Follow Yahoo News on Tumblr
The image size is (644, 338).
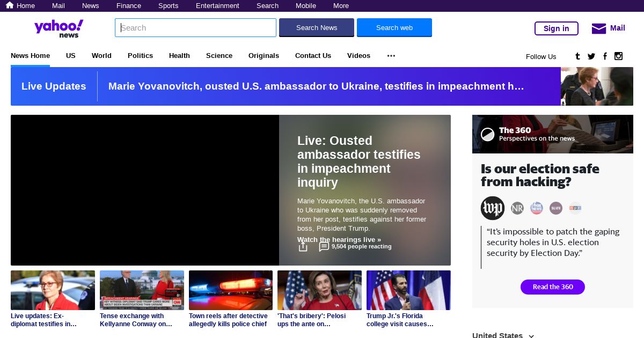pyautogui.click(x=577, y=56)
